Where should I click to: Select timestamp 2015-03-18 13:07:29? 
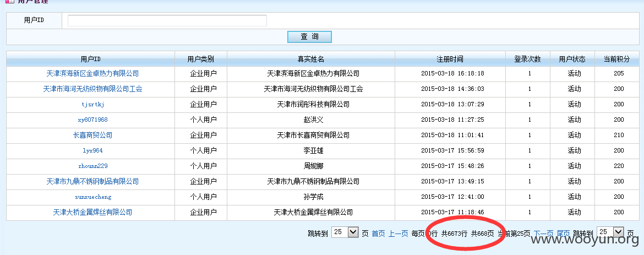[x=452, y=105]
